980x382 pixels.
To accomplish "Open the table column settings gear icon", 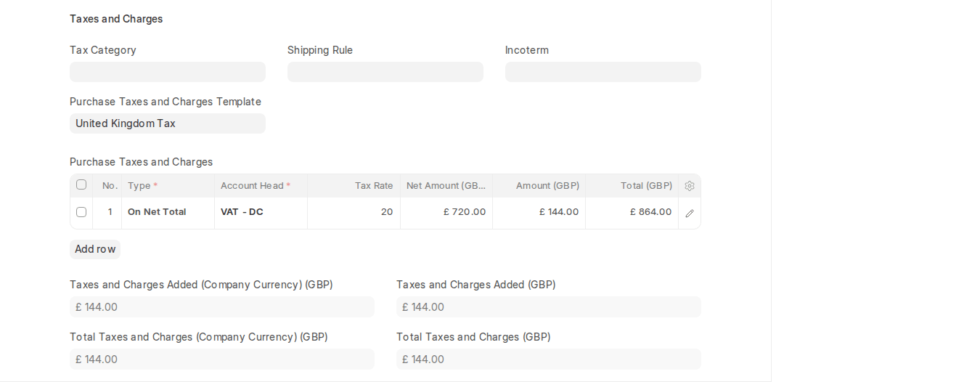I will (x=690, y=186).
